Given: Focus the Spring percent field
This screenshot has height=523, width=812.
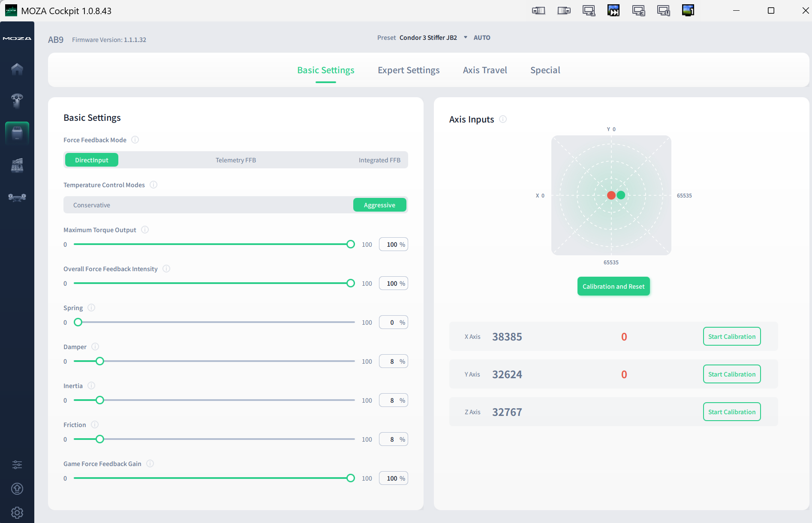Looking at the screenshot, I should click(x=394, y=322).
